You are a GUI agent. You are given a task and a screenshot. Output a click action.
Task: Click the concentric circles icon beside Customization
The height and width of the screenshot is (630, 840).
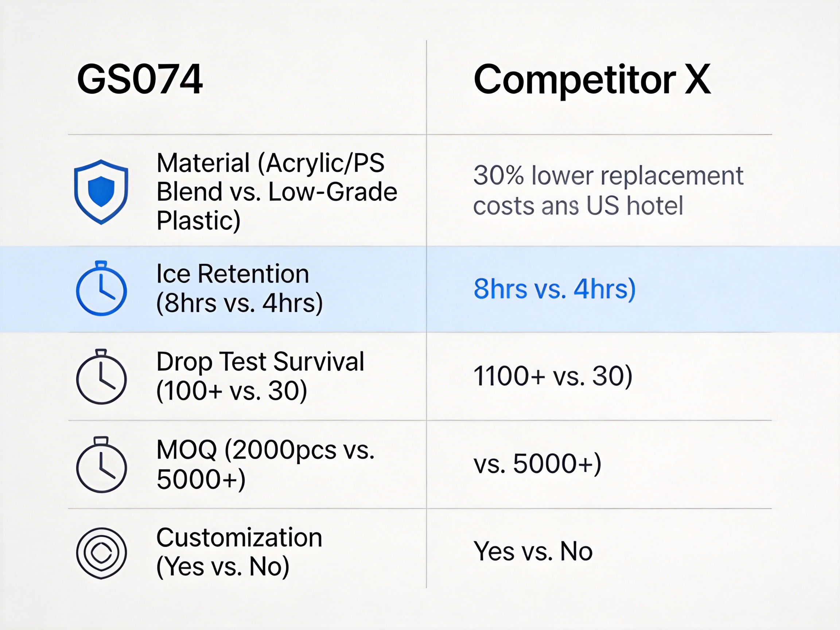pyautogui.click(x=101, y=553)
